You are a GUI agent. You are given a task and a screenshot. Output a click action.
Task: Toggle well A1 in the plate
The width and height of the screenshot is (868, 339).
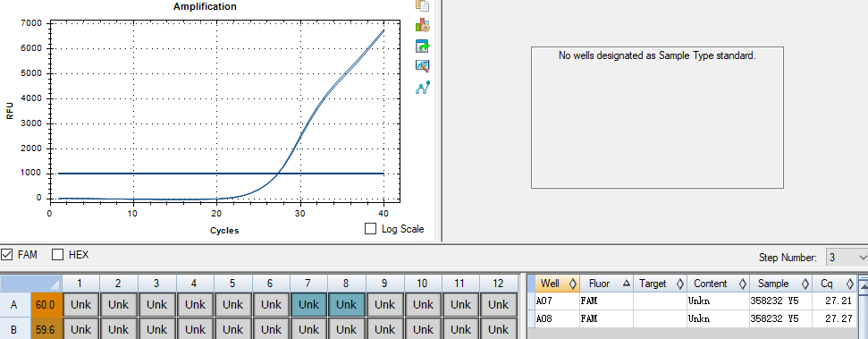(80, 304)
